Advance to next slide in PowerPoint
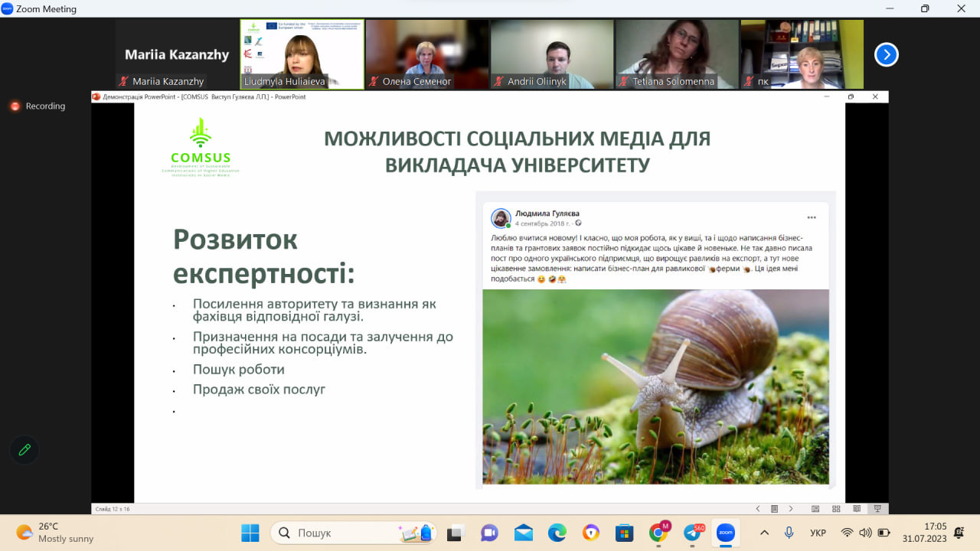The image size is (980, 551). (791, 509)
